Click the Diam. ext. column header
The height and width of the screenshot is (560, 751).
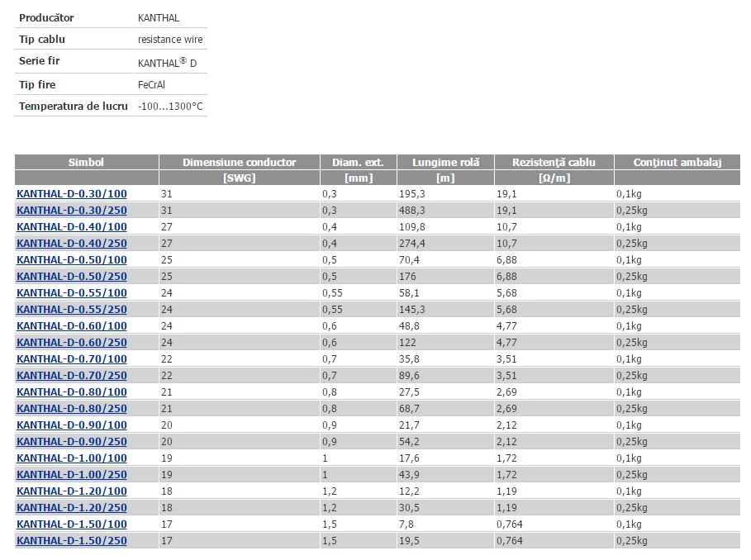[359, 162]
